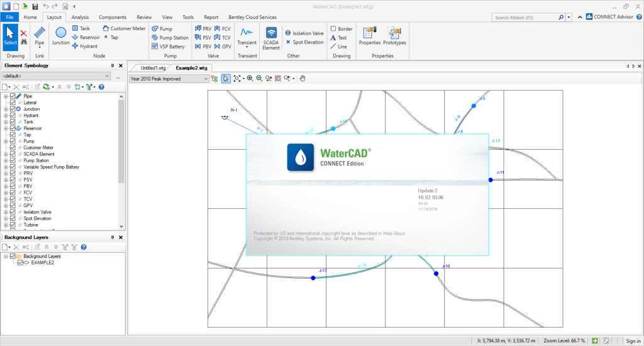The height and width of the screenshot is (346, 644).
Task: Click the Line drawing button
Action: pyautogui.click(x=339, y=47)
